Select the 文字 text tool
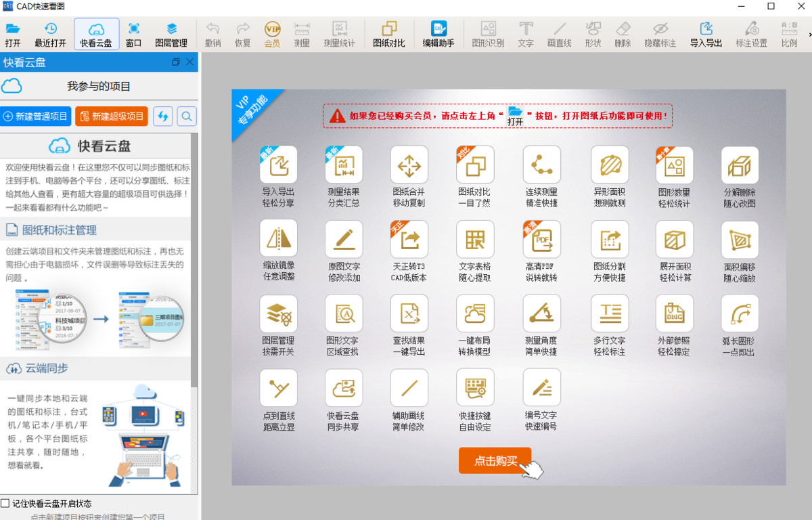812x520 pixels. [x=526, y=35]
